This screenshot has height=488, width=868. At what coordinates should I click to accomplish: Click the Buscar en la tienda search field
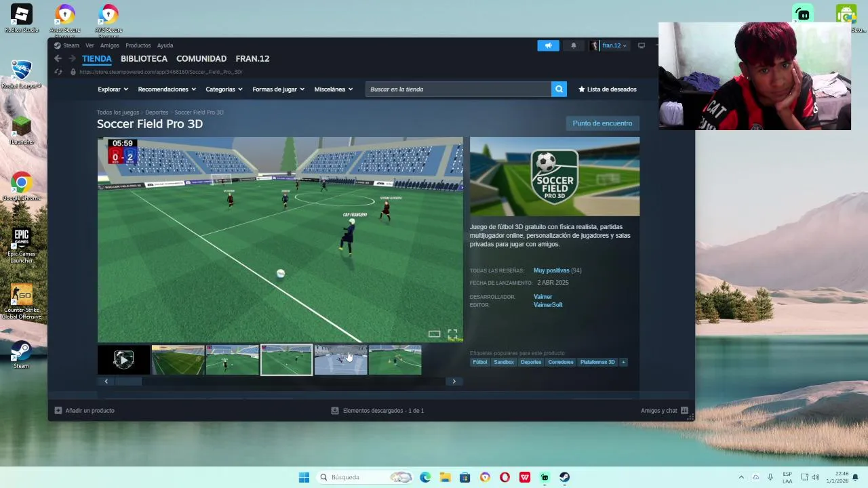pos(458,89)
